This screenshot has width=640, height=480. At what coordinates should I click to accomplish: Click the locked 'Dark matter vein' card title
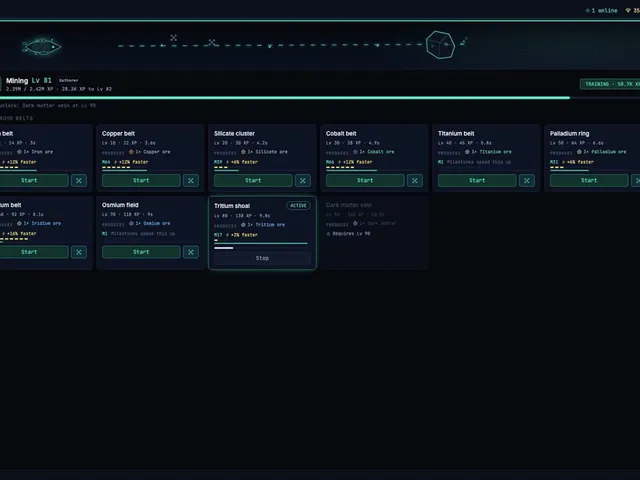click(349, 205)
